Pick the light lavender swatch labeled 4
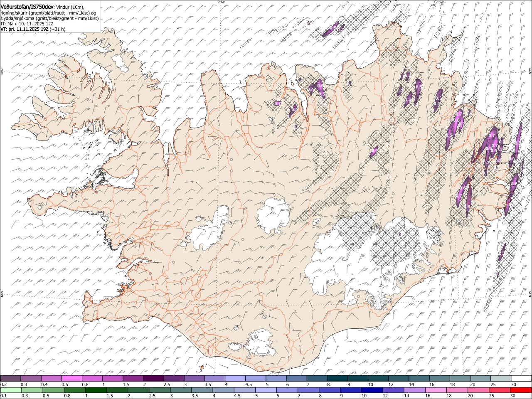This screenshot has height=399, width=532. [235, 379]
